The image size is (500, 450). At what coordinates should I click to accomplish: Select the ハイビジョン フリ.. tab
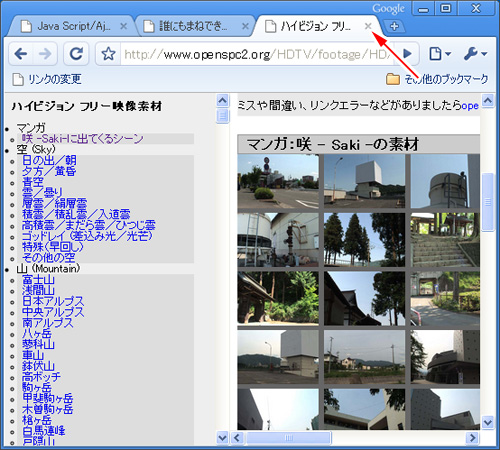(317, 26)
